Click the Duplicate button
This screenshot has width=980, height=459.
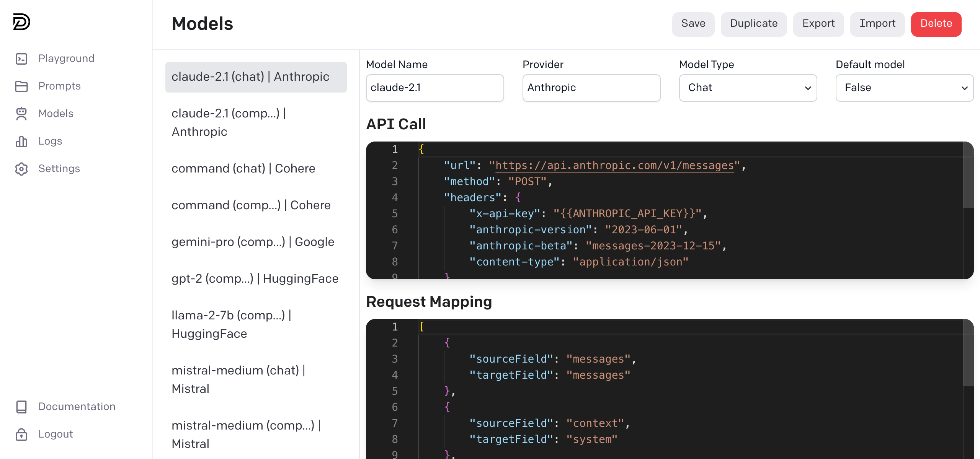point(753,24)
